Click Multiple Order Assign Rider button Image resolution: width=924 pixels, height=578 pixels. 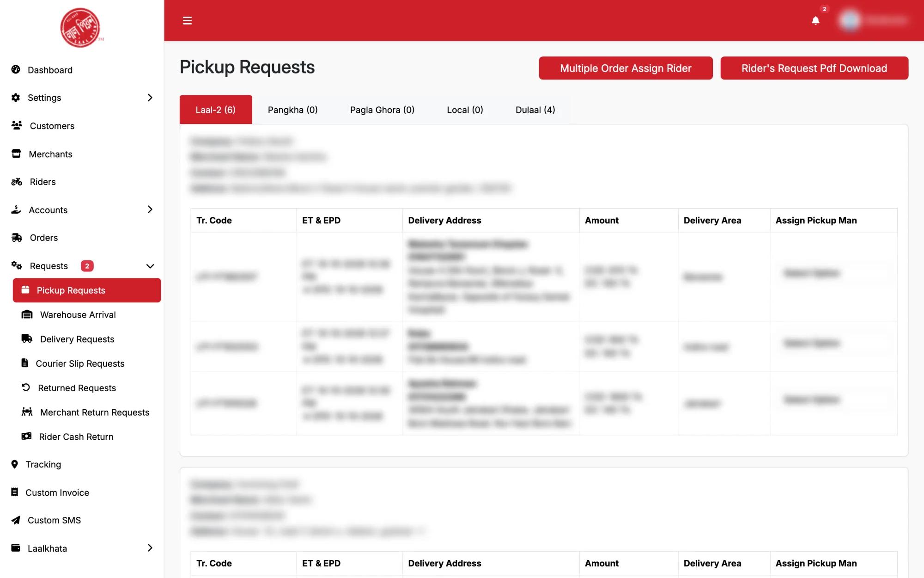[x=626, y=68]
